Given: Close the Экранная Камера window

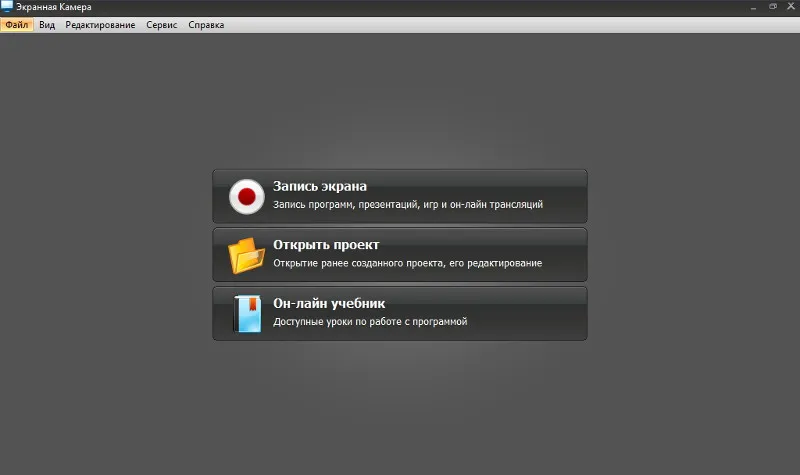Looking at the screenshot, I should coord(791,7).
